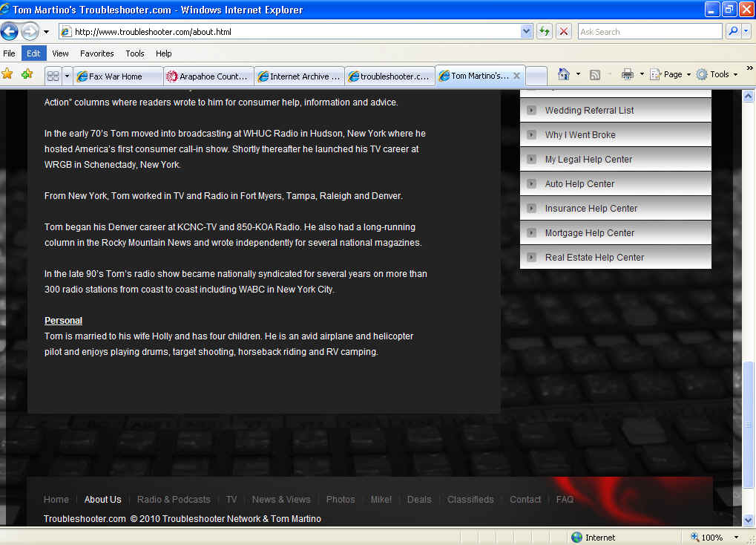Switch to the troubleshooter.c... tab

[389, 76]
